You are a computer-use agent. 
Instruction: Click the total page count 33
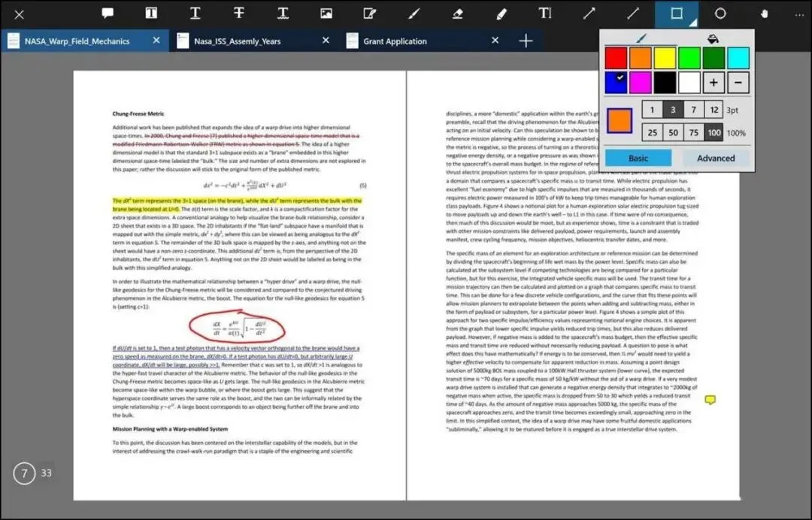coord(46,473)
